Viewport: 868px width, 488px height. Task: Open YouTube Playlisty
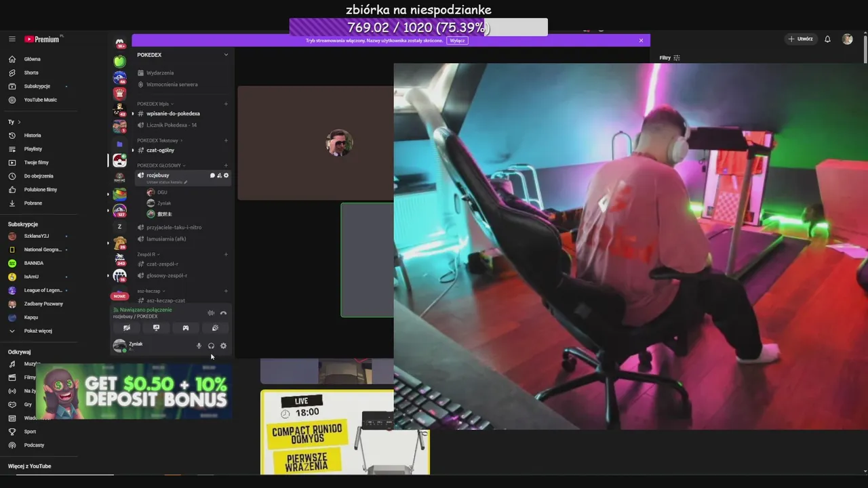click(33, 149)
